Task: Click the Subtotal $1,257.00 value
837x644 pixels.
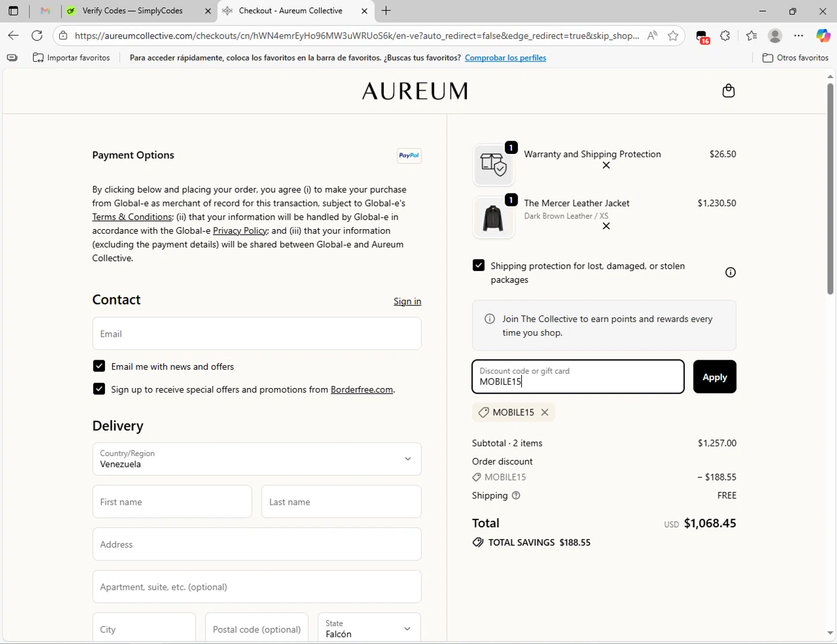Action: point(717,443)
